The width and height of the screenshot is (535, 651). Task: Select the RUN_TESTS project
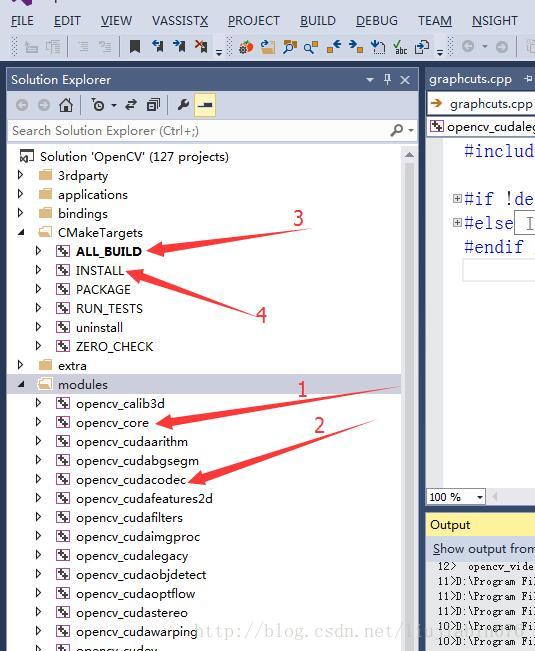pos(109,308)
